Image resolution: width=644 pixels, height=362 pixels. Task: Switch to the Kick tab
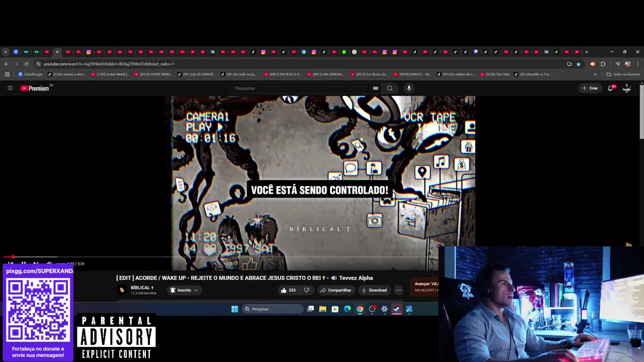(x=344, y=52)
